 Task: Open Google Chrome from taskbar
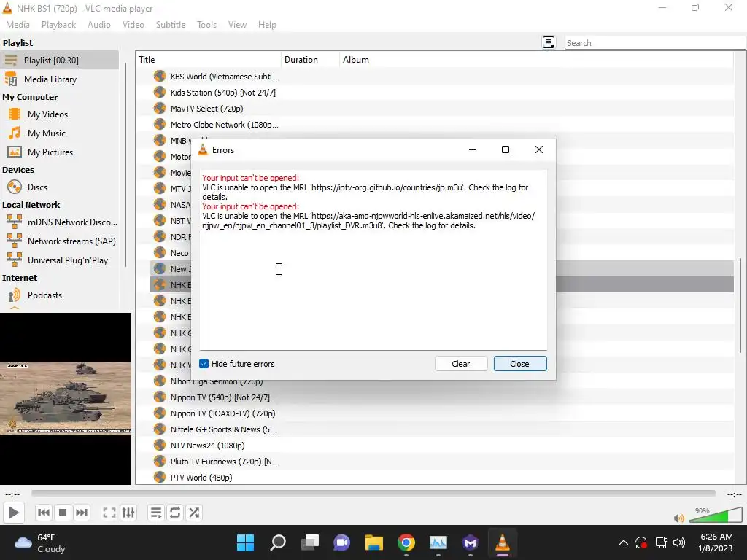(406, 542)
